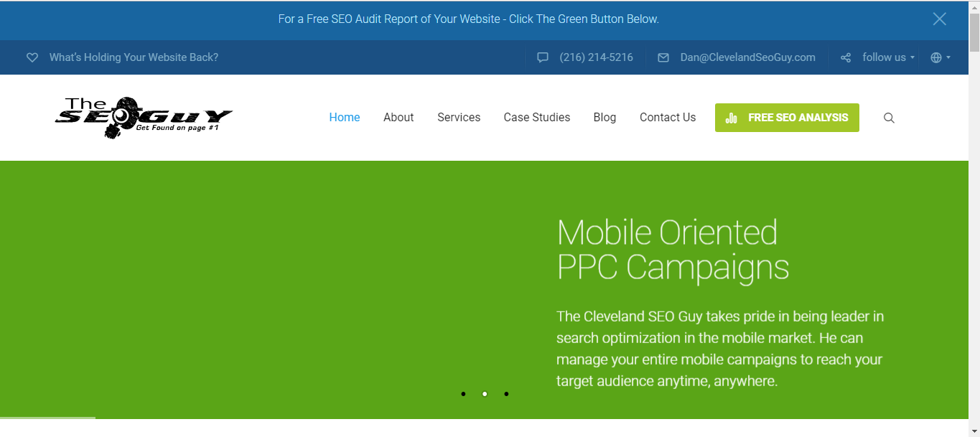Open the Services menu
Viewport: 980px width, 437px height.
[459, 118]
